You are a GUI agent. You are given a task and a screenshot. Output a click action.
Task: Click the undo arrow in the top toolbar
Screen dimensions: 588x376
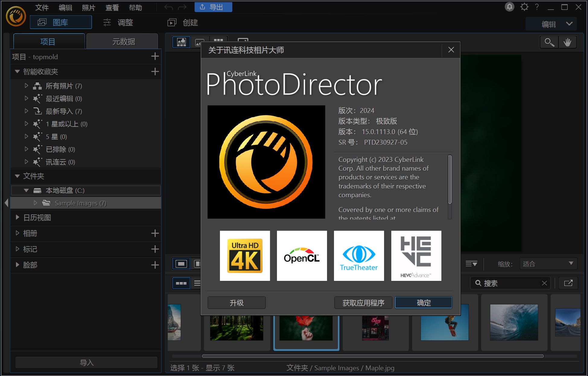click(x=169, y=7)
